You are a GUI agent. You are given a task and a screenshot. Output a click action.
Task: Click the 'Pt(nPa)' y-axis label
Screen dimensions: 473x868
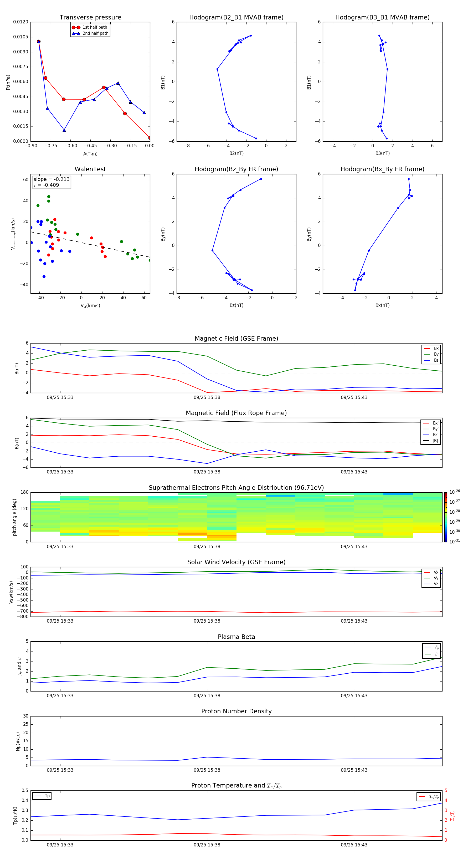[8, 82]
